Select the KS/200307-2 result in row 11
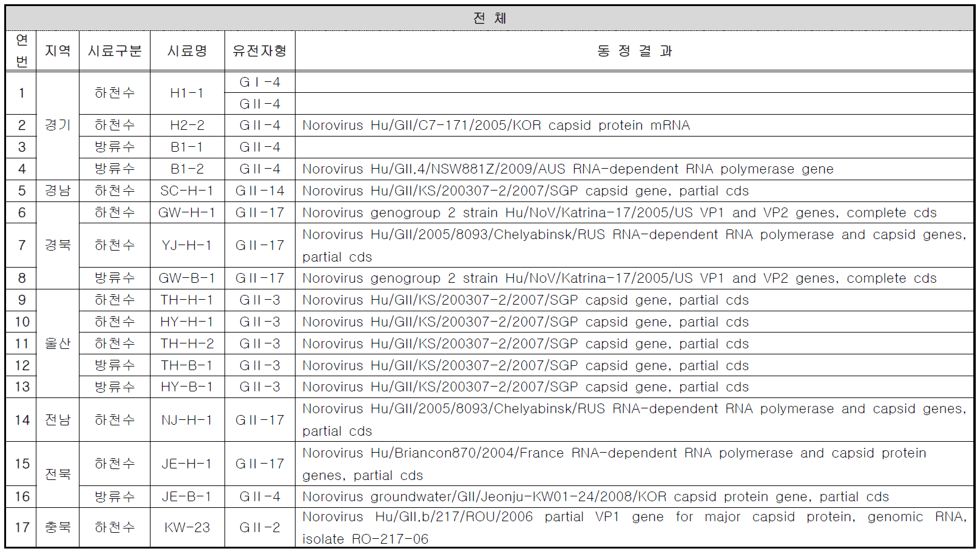This screenshot has height=554, width=980. click(x=525, y=343)
